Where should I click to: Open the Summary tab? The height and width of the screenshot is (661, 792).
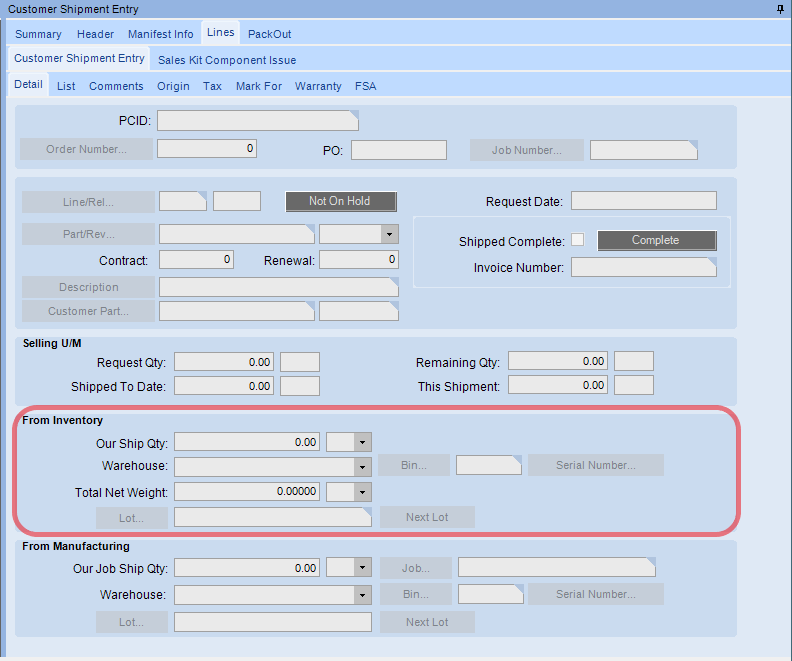(x=38, y=34)
